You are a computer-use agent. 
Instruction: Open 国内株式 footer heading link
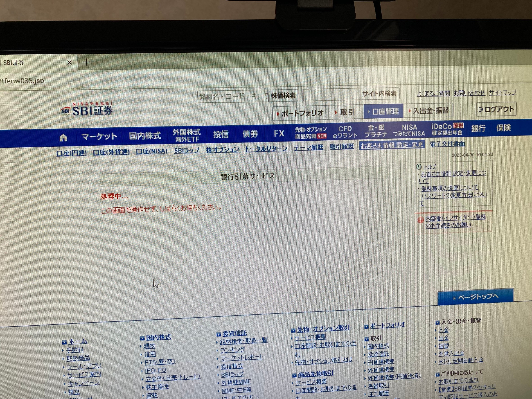158,337
